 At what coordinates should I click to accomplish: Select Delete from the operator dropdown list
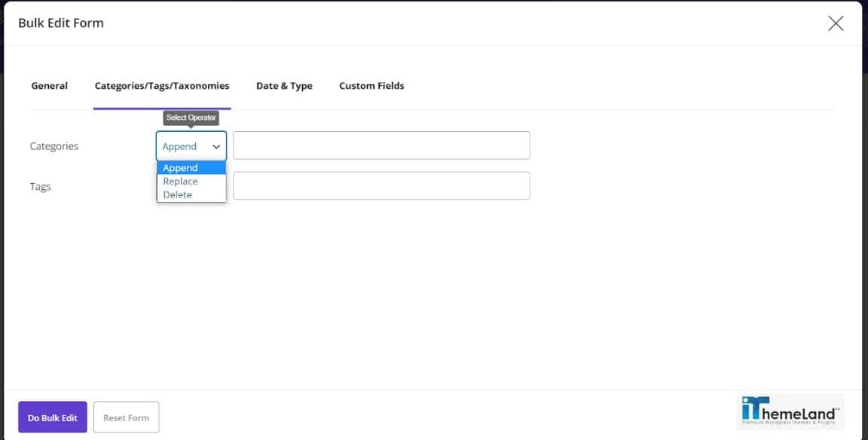pyautogui.click(x=179, y=194)
